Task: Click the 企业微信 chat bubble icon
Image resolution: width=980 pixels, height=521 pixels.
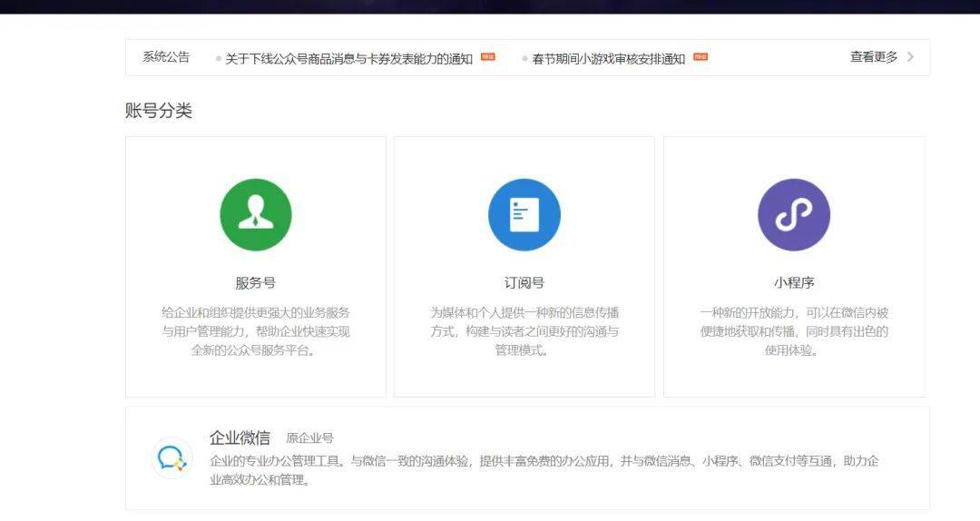Action: point(171,458)
